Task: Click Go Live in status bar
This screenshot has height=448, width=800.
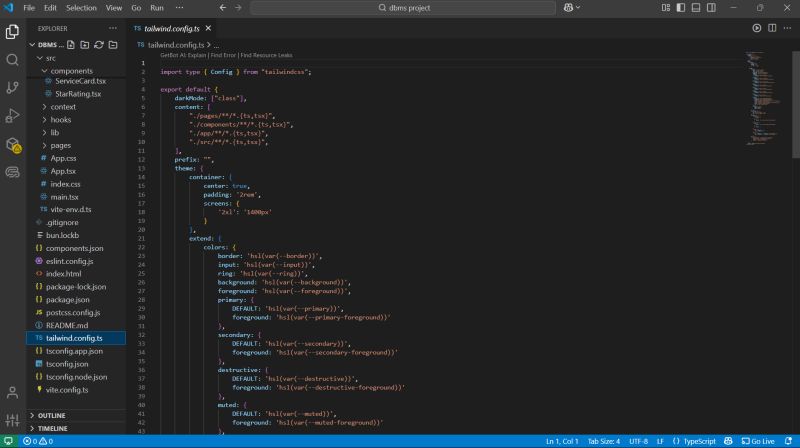Action: (757, 441)
